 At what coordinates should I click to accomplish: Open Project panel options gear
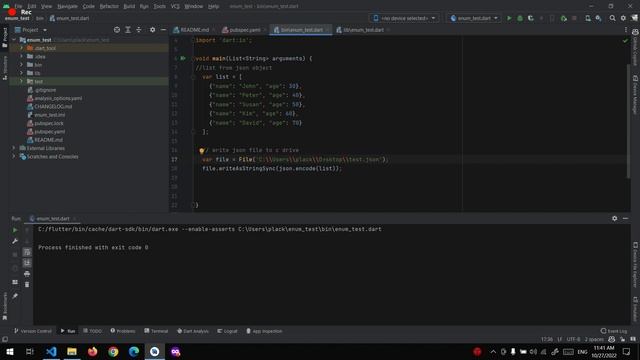click(152, 30)
